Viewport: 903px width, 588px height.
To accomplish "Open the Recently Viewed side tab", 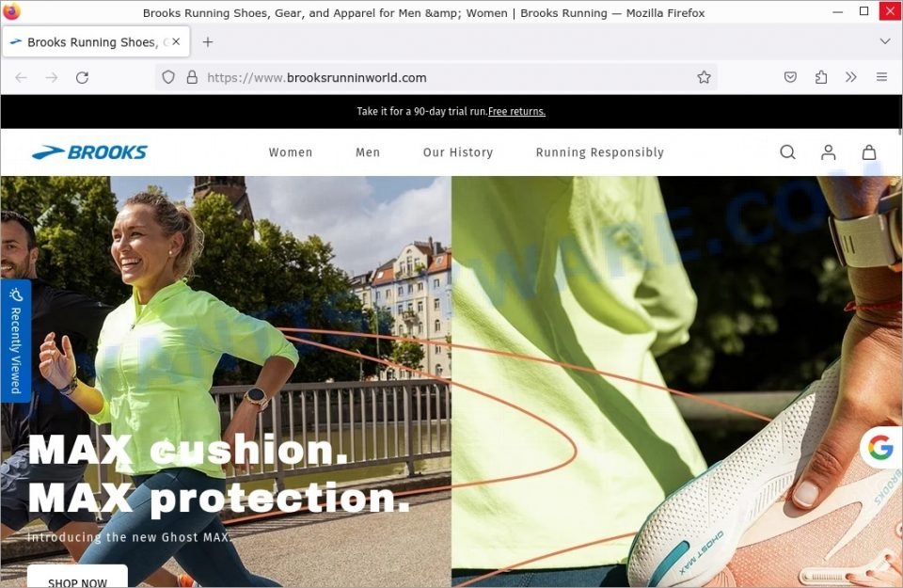I will (16, 341).
